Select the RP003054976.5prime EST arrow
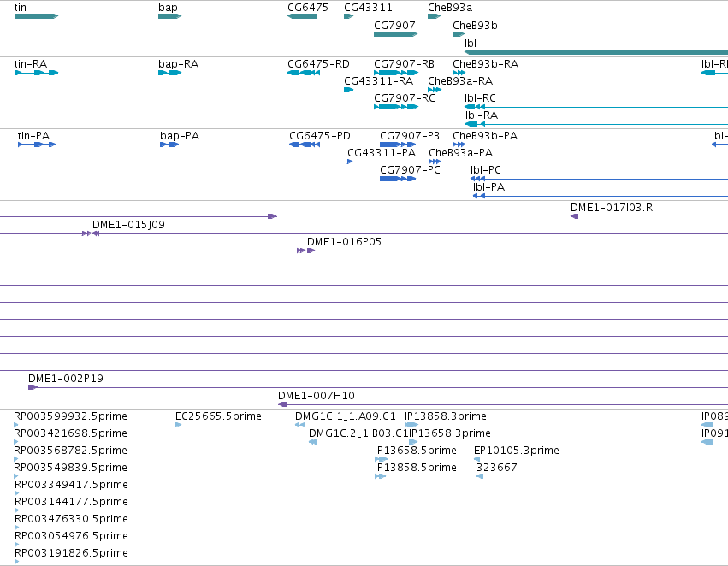 tap(17, 545)
